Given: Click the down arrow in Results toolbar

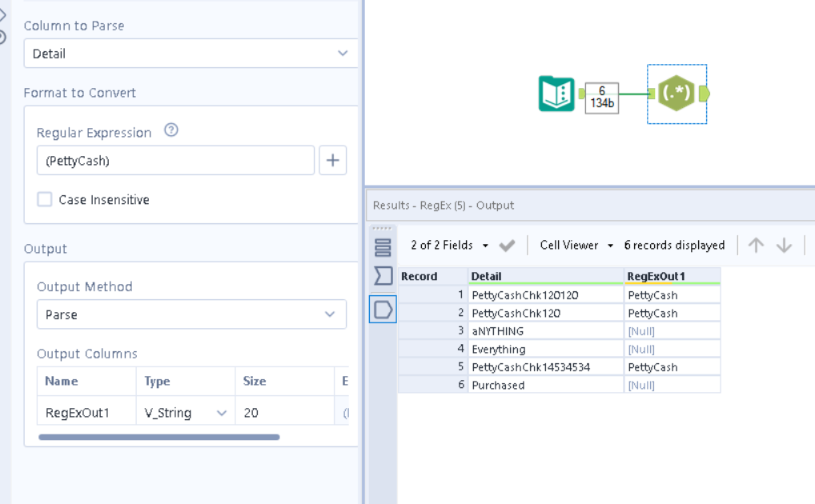Looking at the screenshot, I should coord(785,246).
